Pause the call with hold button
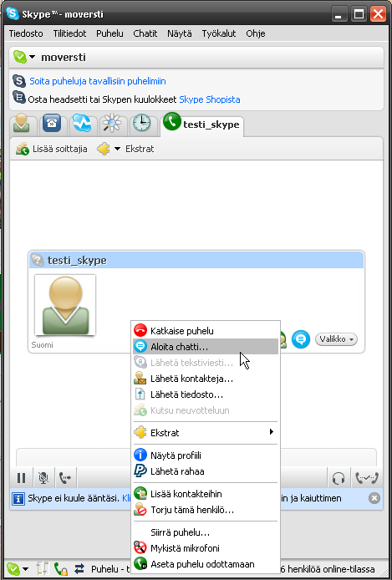392x580 pixels. pyautogui.click(x=21, y=478)
